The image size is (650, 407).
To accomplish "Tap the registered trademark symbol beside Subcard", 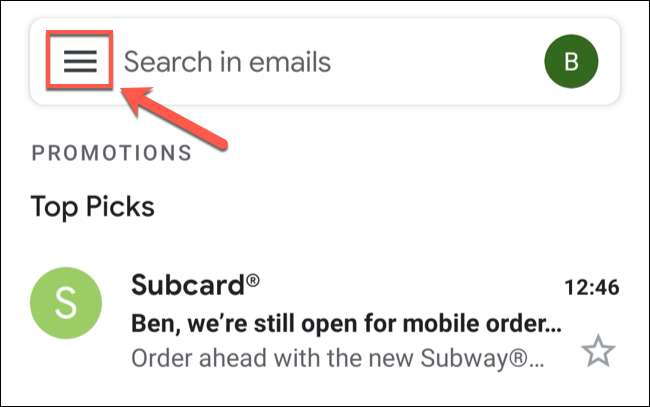I will click(x=253, y=280).
